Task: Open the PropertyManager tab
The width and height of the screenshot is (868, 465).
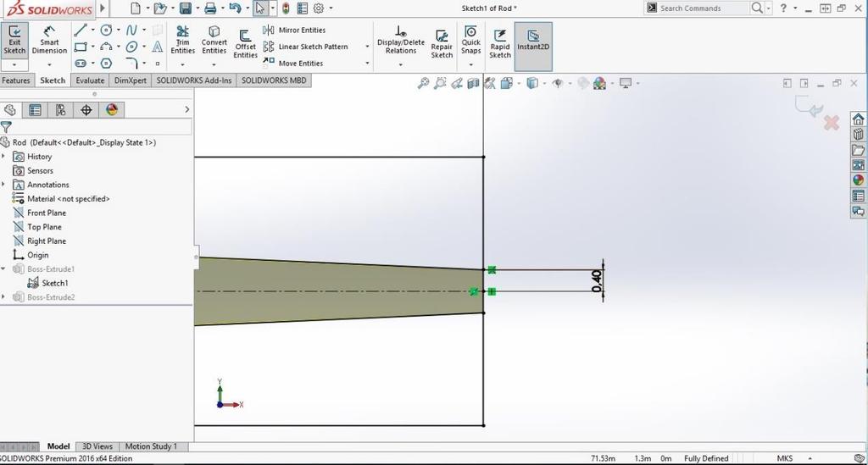Action: click(x=35, y=109)
